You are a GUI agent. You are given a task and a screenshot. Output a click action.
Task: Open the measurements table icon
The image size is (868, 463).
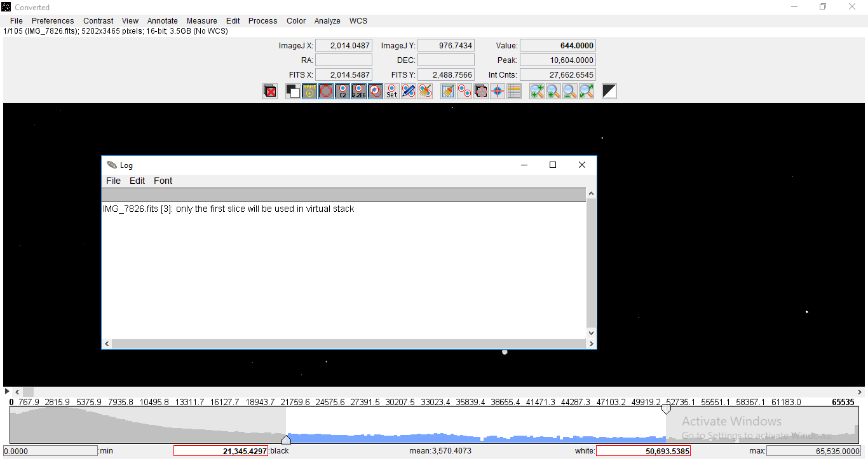pyautogui.click(x=514, y=92)
